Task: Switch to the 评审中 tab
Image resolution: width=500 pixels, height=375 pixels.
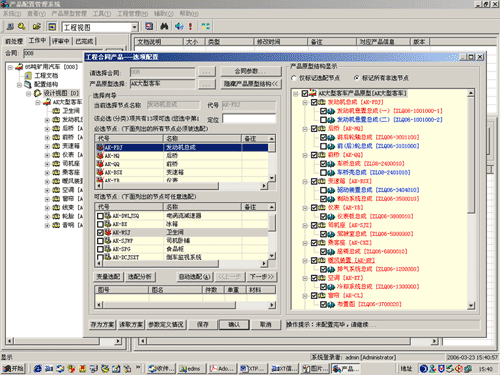Action: click(61, 41)
